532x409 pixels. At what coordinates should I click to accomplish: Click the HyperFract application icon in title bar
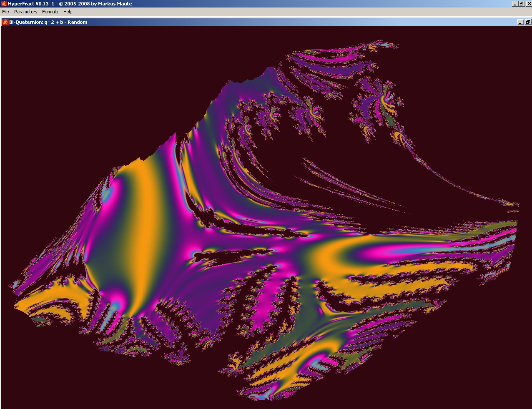[x=4, y=4]
